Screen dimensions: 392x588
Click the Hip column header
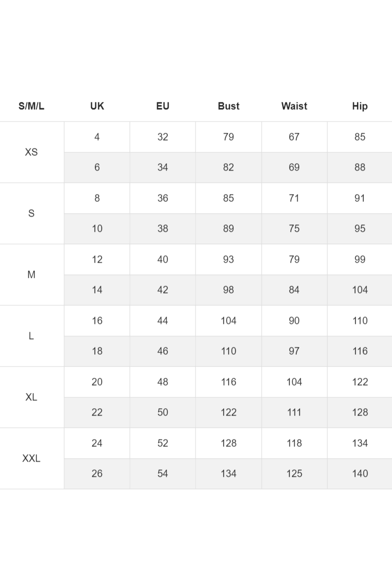(x=360, y=106)
